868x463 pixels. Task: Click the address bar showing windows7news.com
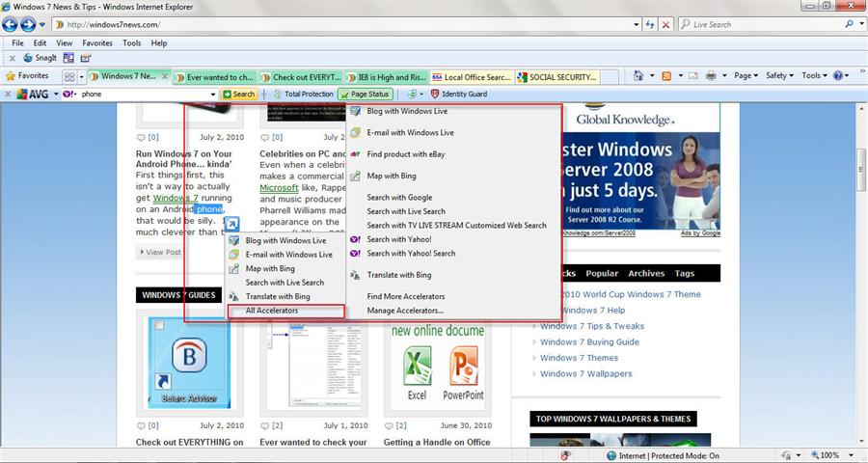pyautogui.click(x=343, y=24)
